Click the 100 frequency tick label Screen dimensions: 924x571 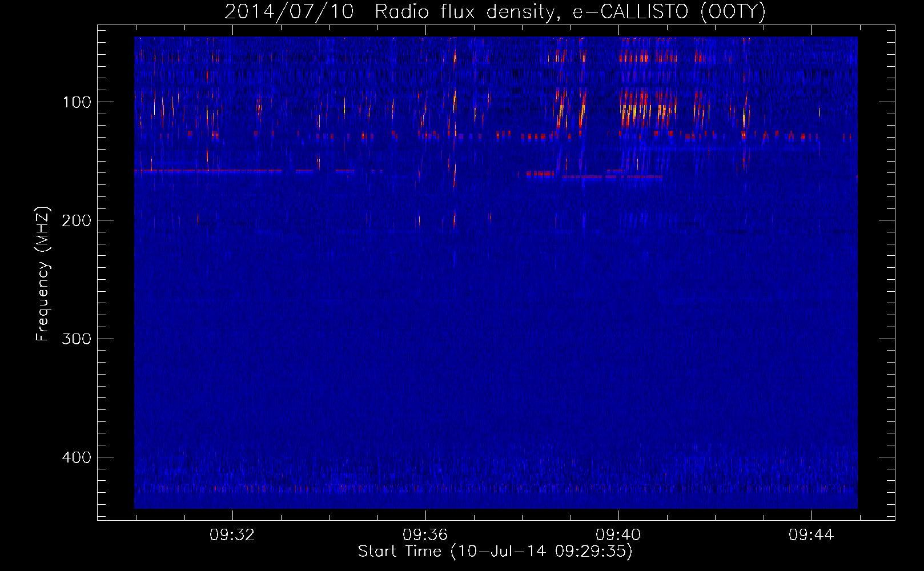[77, 102]
